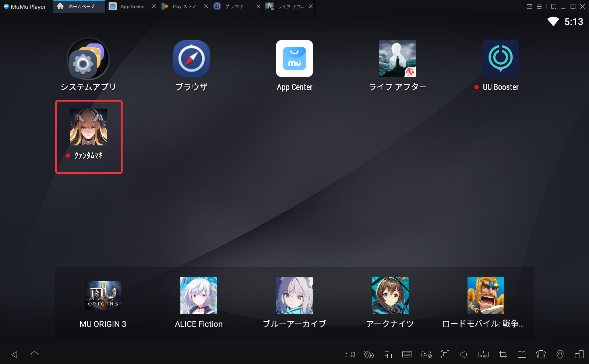Open the shared folder icon
Screen dimensions: 589x364
pyautogui.click(x=522, y=354)
